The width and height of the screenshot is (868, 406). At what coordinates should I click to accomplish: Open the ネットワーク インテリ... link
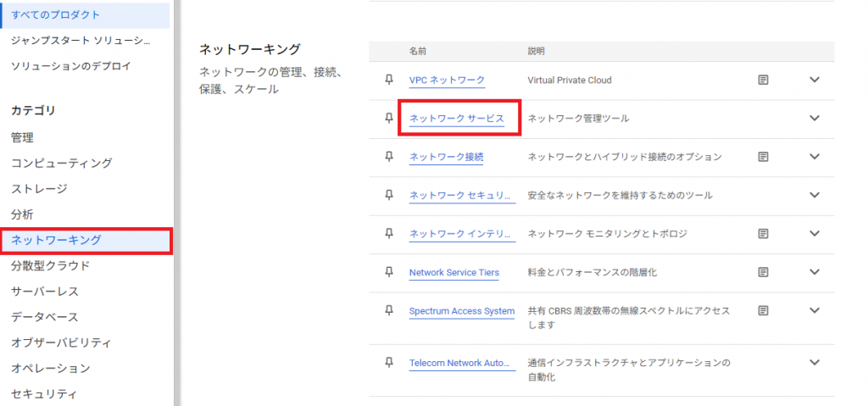pyautogui.click(x=462, y=234)
